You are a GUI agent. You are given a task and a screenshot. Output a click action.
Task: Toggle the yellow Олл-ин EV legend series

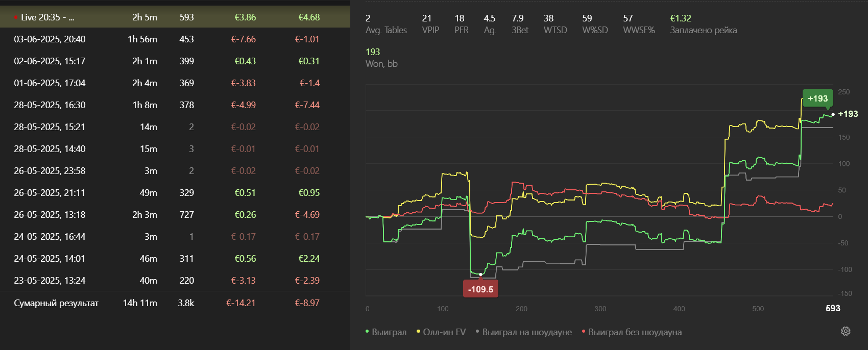(441, 332)
